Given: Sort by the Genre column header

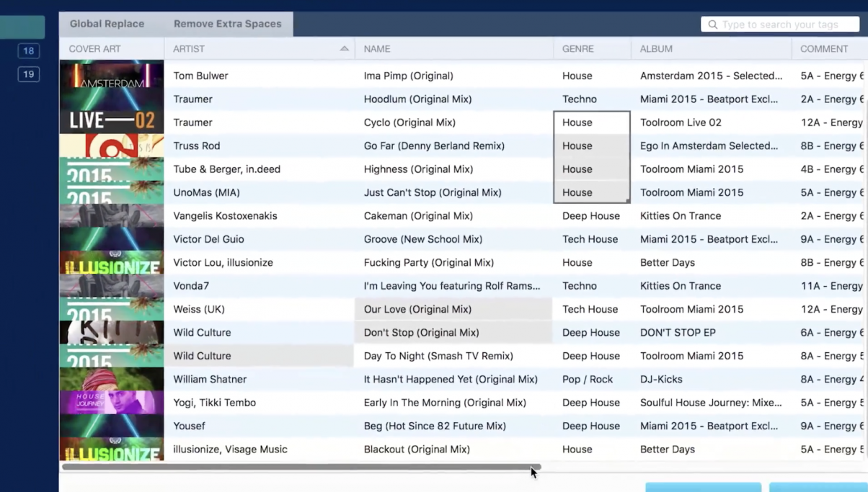Looking at the screenshot, I should (578, 49).
